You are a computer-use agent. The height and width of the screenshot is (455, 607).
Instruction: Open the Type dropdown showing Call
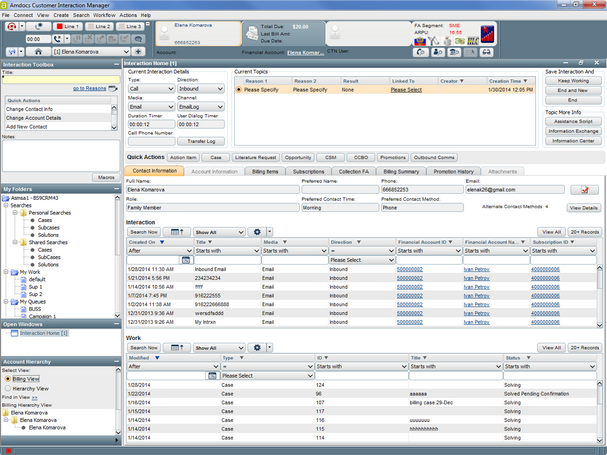coord(152,89)
